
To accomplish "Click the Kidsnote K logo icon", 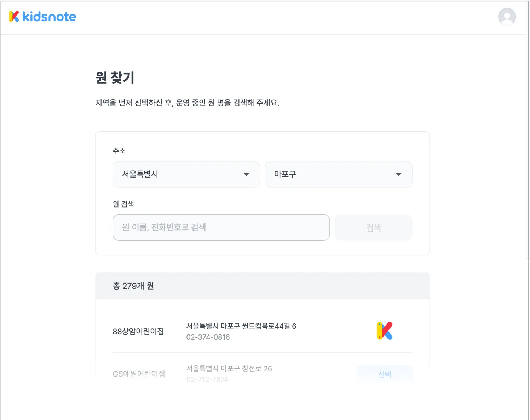I will [14, 16].
